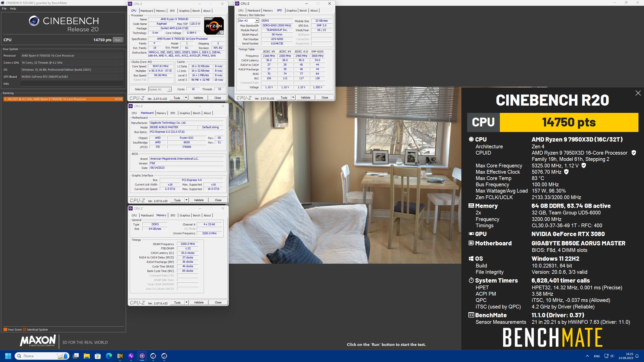Click taskbar search box 'Поиск'
Screen dimensions: 644x362
(42, 356)
